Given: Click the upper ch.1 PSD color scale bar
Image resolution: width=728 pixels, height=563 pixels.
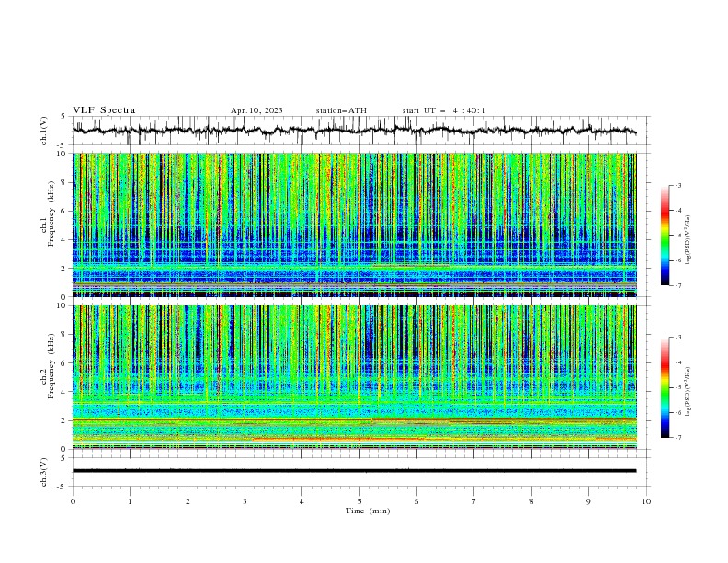Looking at the screenshot, I should click(665, 236).
